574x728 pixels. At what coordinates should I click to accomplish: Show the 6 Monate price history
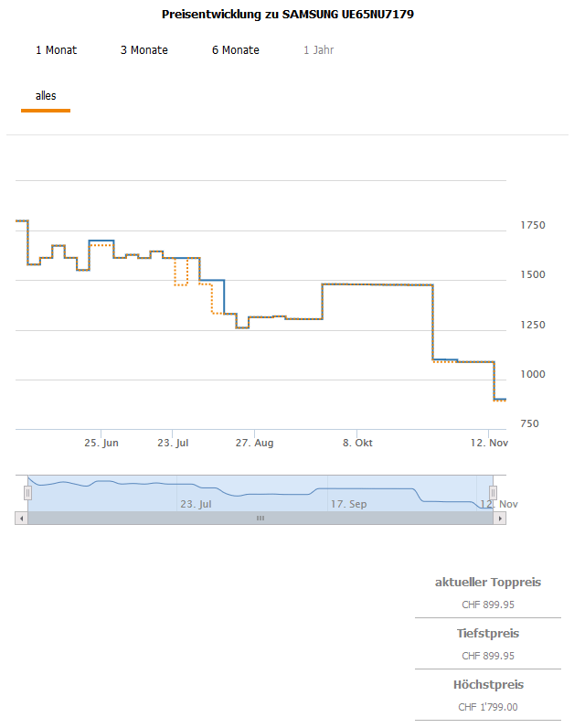tap(235, 50)
